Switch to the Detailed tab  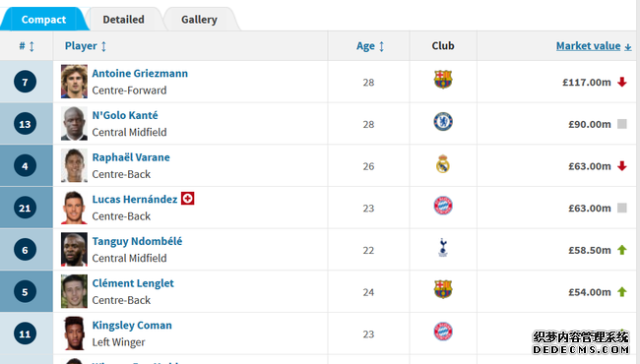[x=124, y=20]
